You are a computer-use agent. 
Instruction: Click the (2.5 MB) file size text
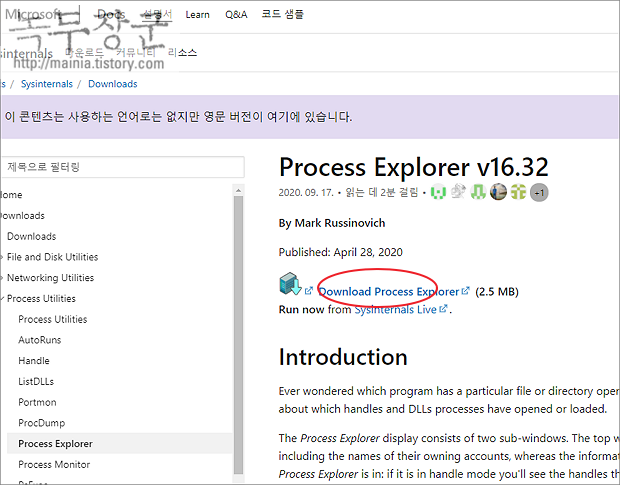[497, 292]
